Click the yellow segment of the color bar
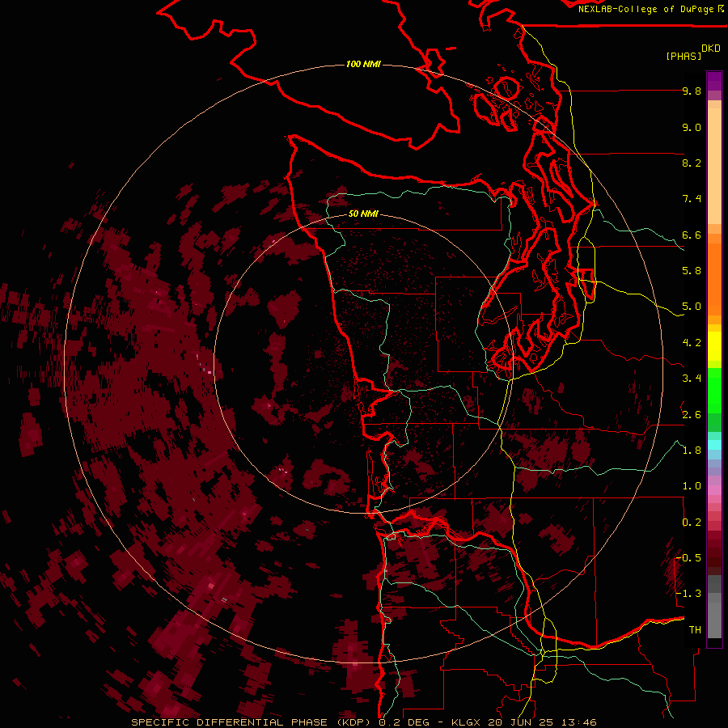Screen dimensions: 728x728 point(714,346)
